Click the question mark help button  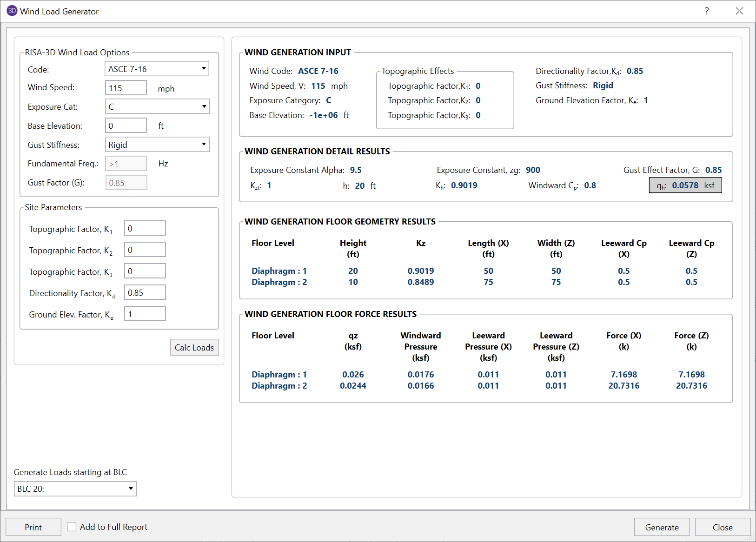click(707, 11)
